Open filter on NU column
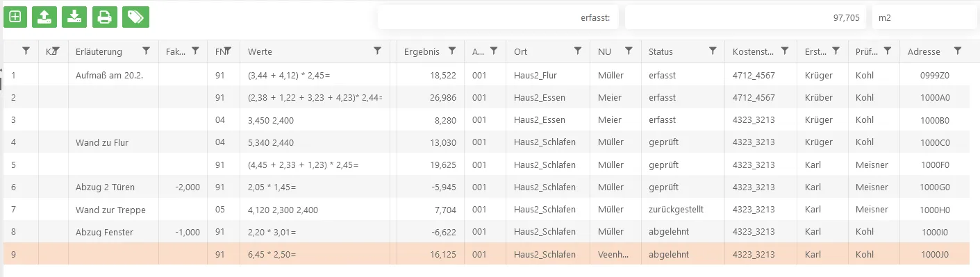Viewport: 980px width, 277px height. pos(629,51)
